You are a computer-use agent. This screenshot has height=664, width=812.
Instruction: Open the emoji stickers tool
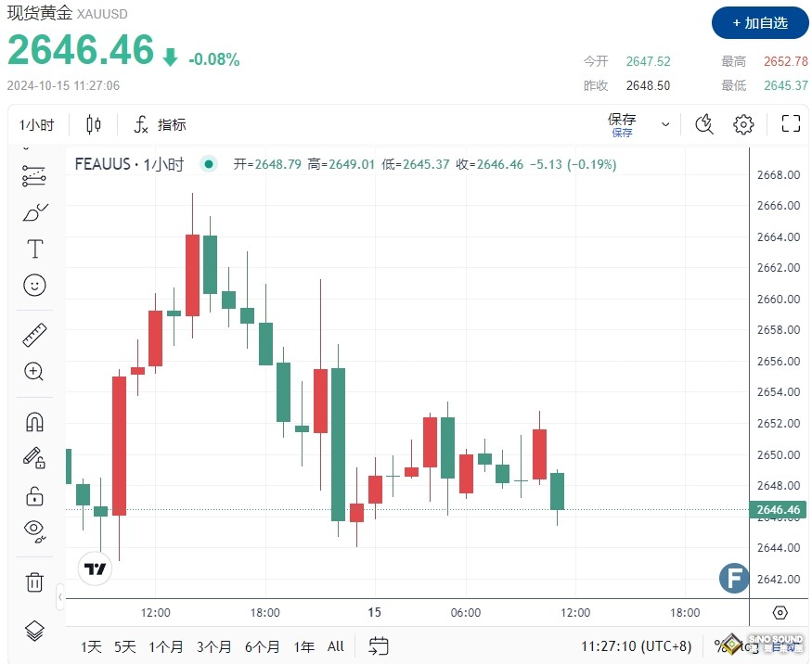(x=34, y=285)
